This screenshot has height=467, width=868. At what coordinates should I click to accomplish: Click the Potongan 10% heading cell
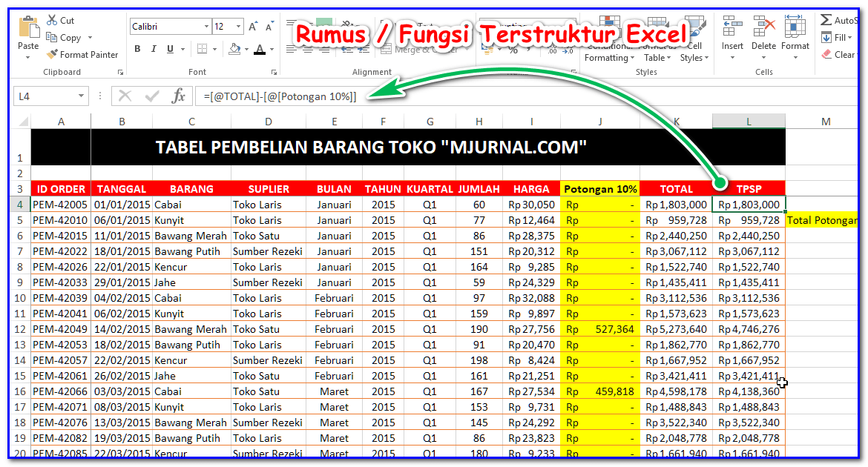click(x=600, y=189)
